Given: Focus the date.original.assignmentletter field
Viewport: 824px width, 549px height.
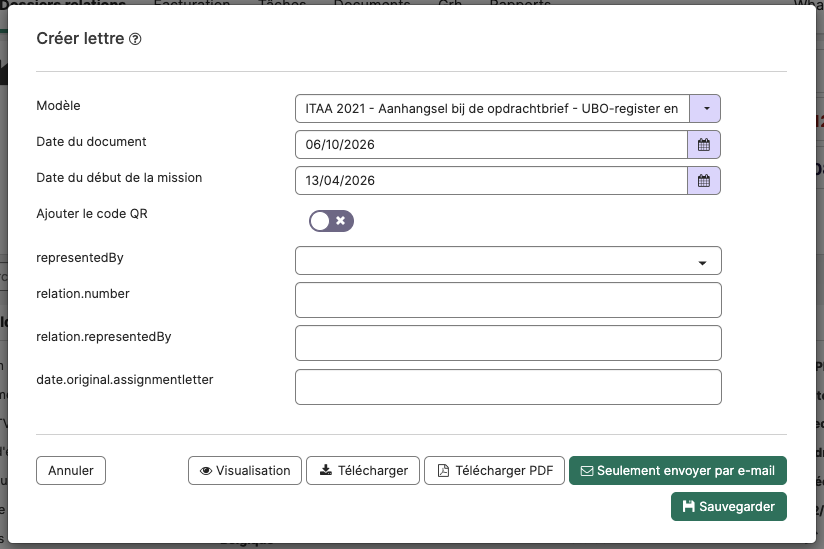Looking at the screenshot, I should tap(508, 387).
